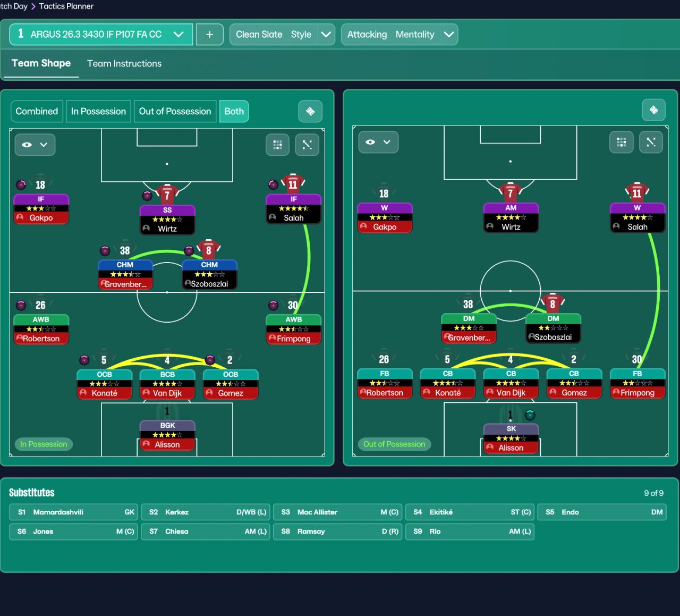
Task: Select Alisson BGK card on left pitch
Action: (167, 436)
